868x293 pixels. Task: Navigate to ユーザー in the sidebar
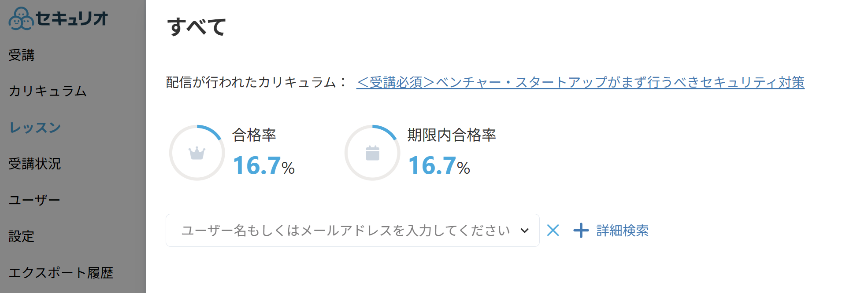click(x=34, y=200)
